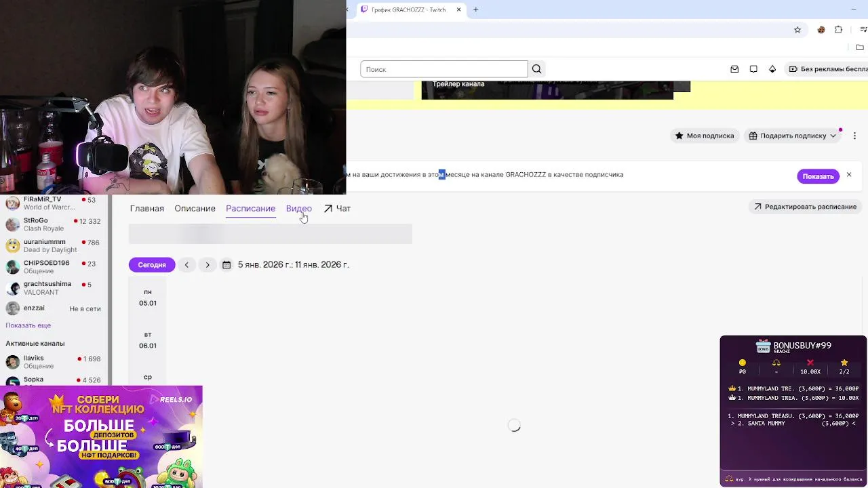Image resolution: width=868 pixels, height=488 pixels.
Task: Click the Показать button in banner
Action: click(x=818, y=176)
